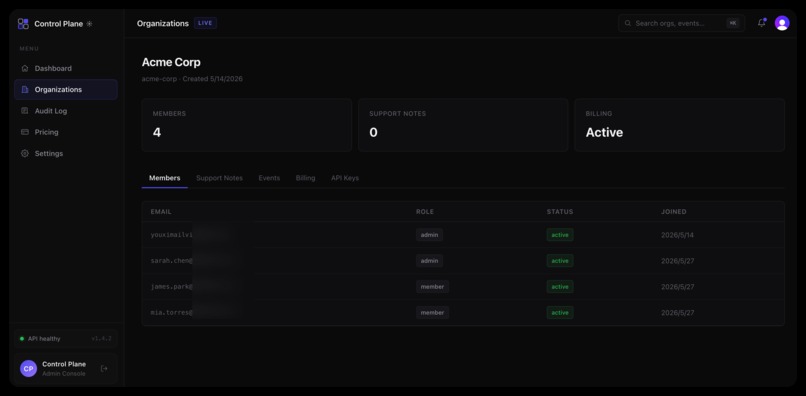Click the admin role badge for sarah.chen
Image resolution: width=806 pixels, height=396 pixels.
pyautogui.click(x=429, y=261)
